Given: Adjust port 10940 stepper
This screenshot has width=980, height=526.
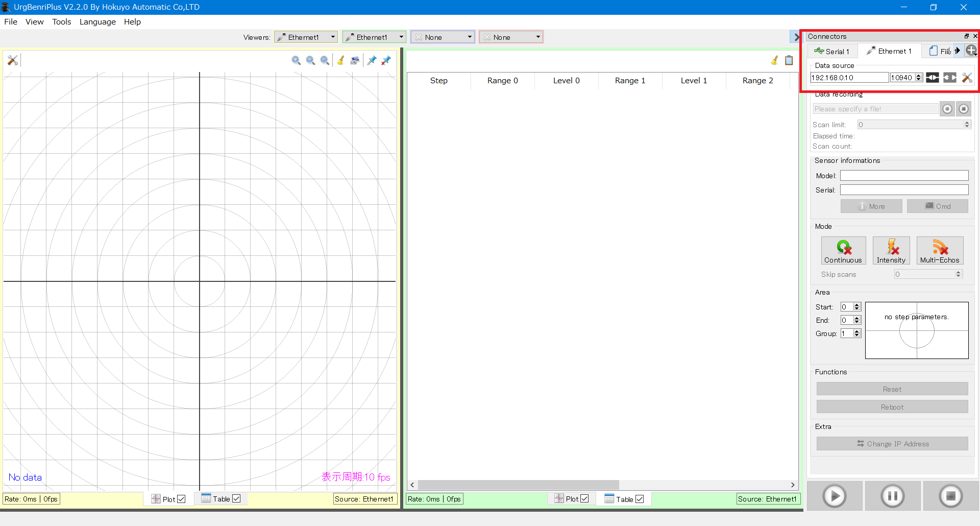Looking at the screenshot, I should [x=919, y=78].
